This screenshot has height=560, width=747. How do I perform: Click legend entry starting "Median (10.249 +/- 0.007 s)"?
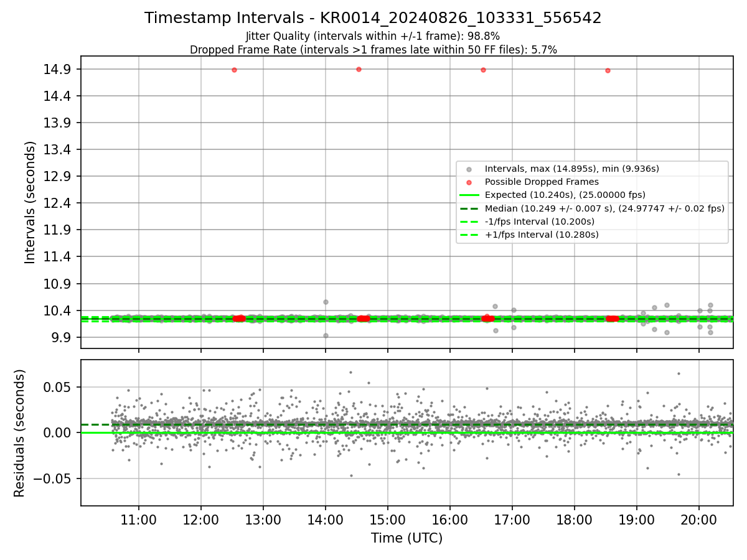tap(604, 208)
